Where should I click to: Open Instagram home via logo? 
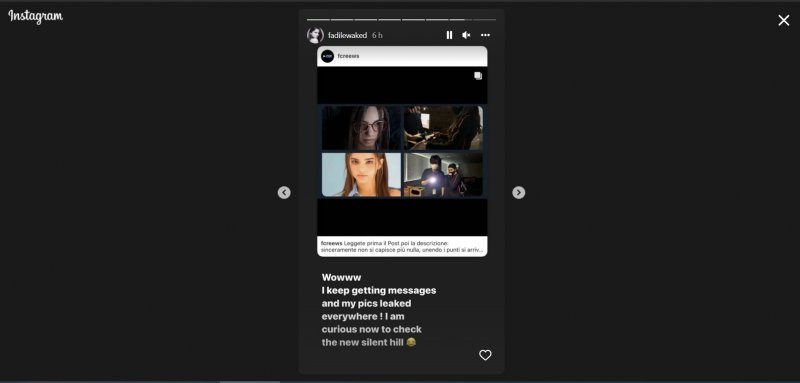(35, 17)
